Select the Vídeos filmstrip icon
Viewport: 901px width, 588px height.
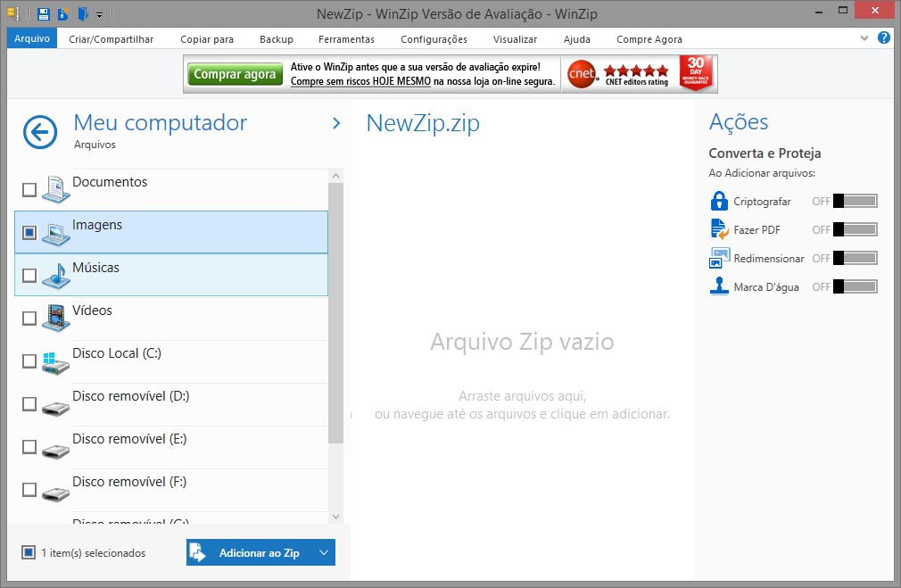click(x=55, y=318)
